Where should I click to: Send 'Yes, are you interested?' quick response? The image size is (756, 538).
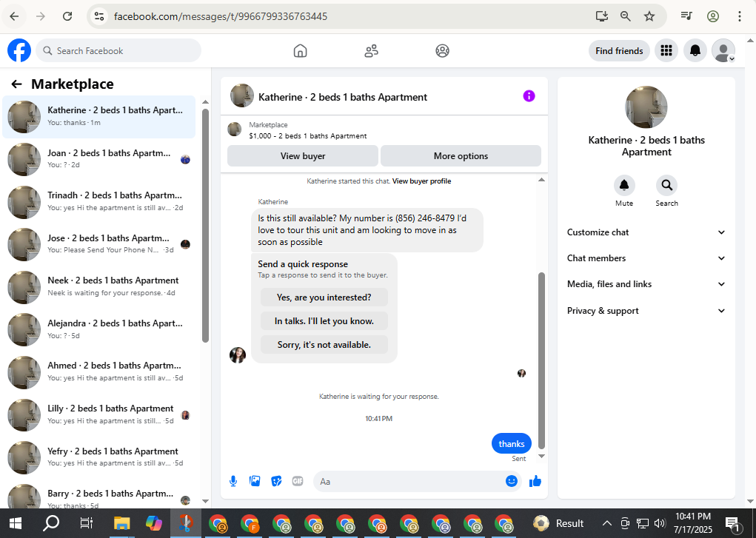(324, 297)
